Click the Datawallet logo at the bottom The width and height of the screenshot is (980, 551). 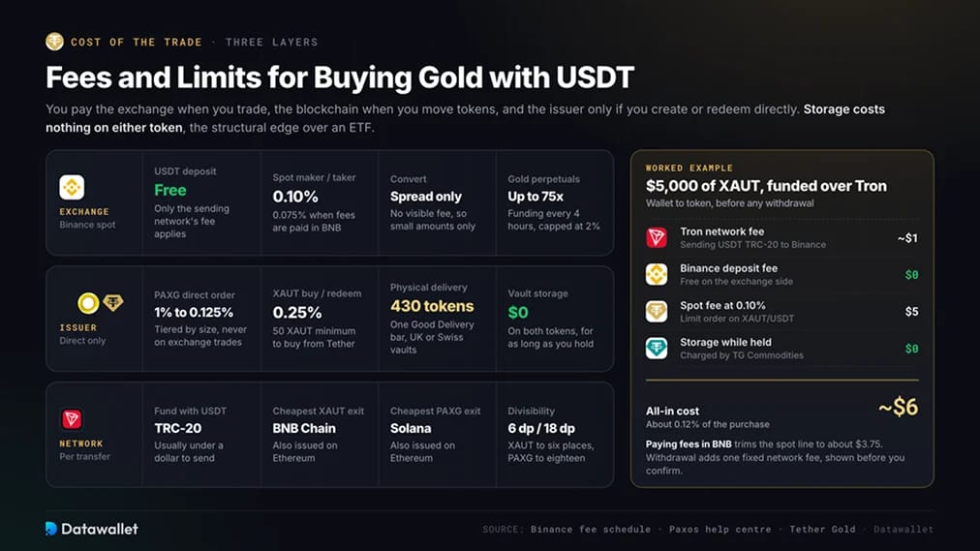92,529
